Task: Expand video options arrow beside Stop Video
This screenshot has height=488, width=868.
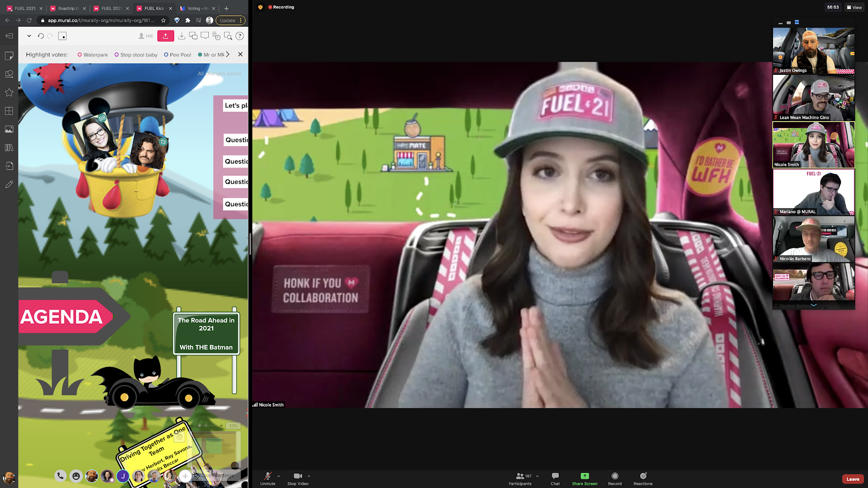Action: pyautogui.click(x=309, y=476)
